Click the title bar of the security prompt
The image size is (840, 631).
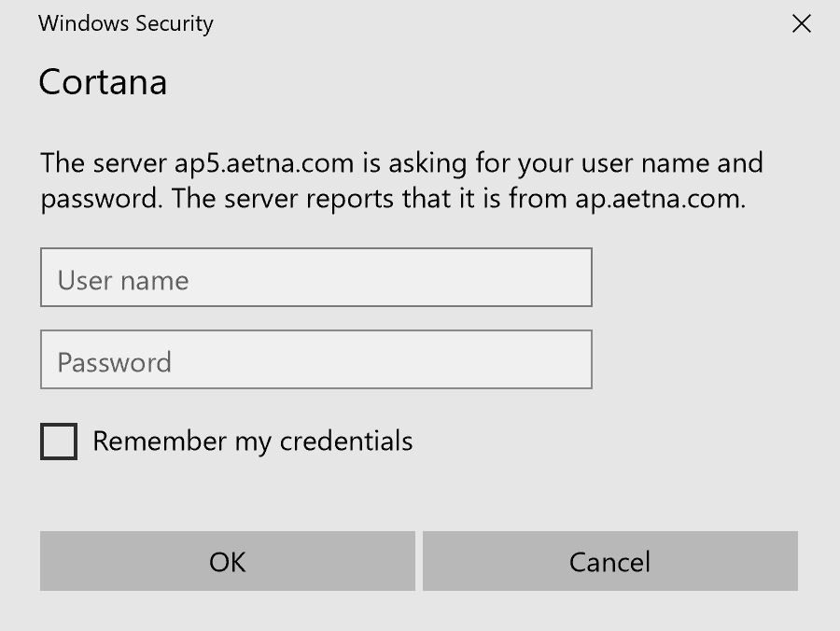pos(420,24)
